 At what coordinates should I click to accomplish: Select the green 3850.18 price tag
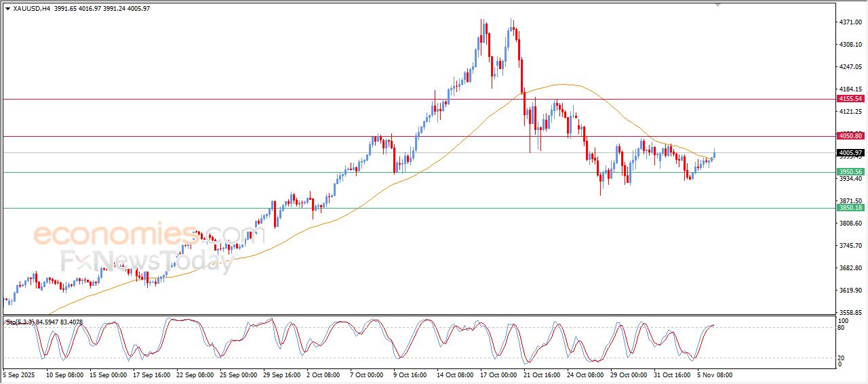850,208
